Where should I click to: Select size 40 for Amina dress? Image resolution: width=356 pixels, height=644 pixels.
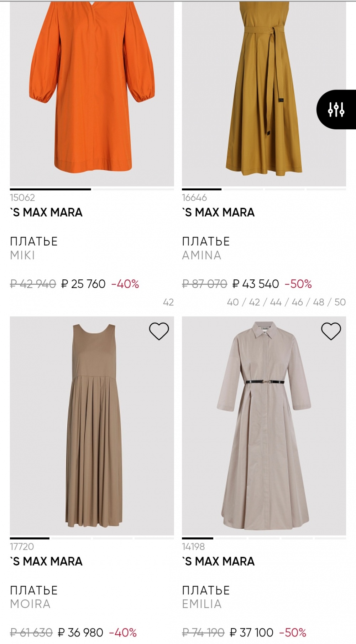click(x=233, y=302)
